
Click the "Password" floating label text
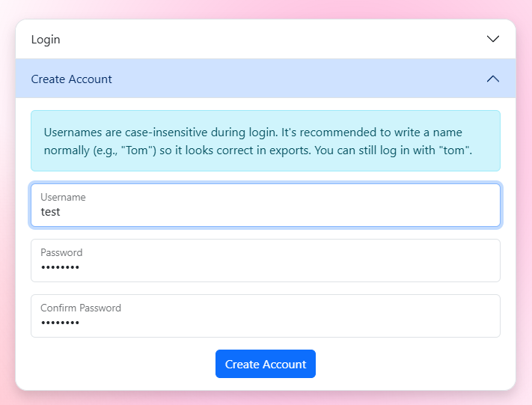pos(61,252)
